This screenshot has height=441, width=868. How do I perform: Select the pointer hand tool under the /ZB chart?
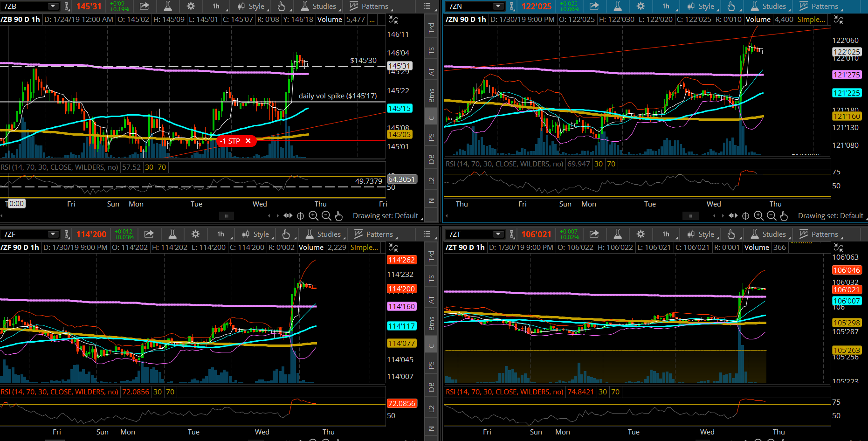pos(339,216)
